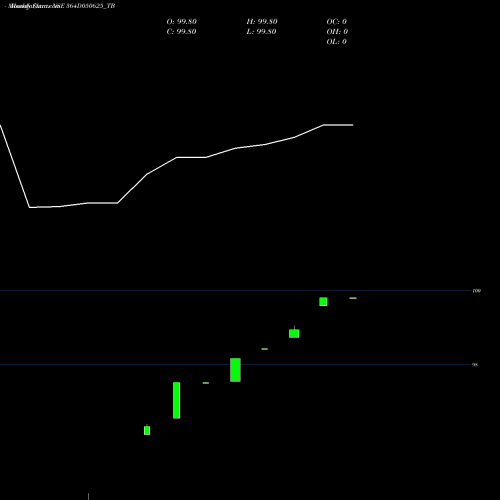The width and height of the screenshot is (500, 500).
Task: Click the 100 price axis label
Action: (477, 291)
